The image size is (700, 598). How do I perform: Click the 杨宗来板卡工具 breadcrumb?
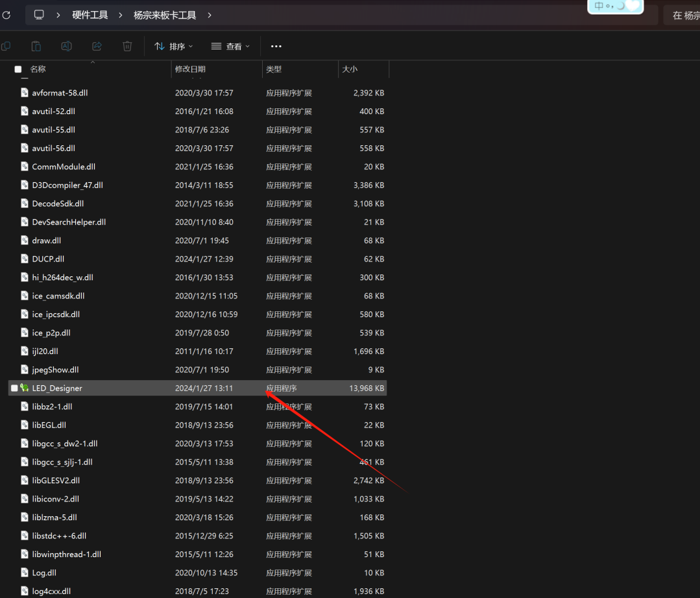click(x=165, y=15)
